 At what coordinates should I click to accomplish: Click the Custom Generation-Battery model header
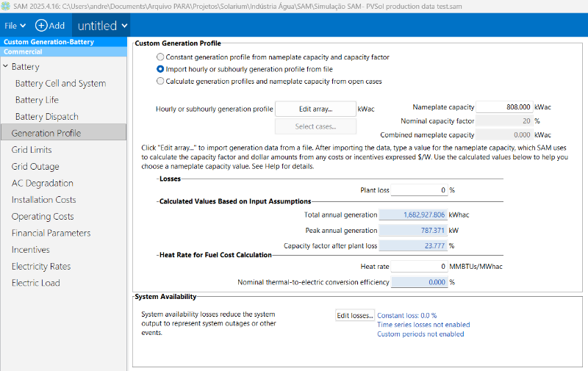63,42
